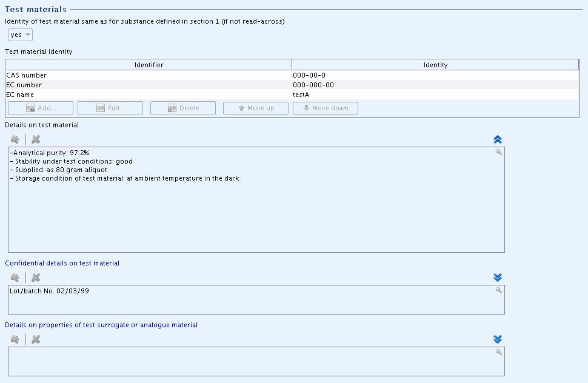Screen dimensions: 588x383
Task: Select the EC name row
Action: pos(292,95)
